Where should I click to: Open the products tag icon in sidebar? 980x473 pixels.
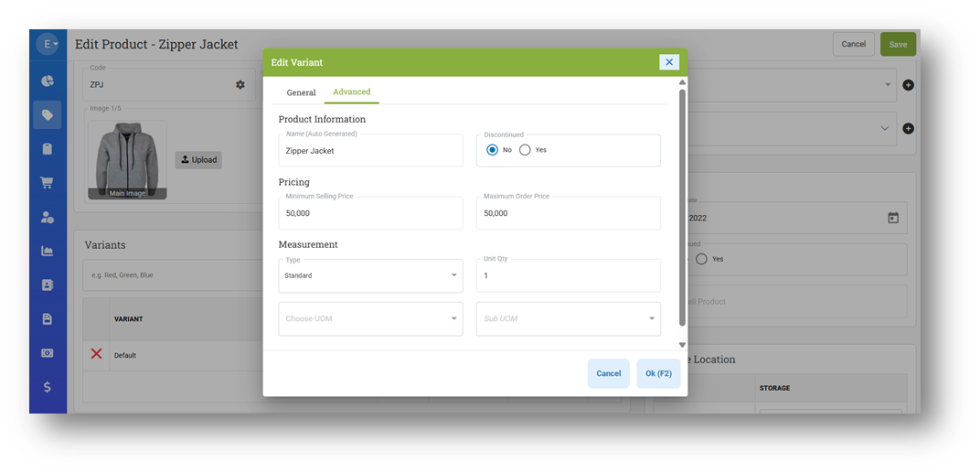coord(47,114)
